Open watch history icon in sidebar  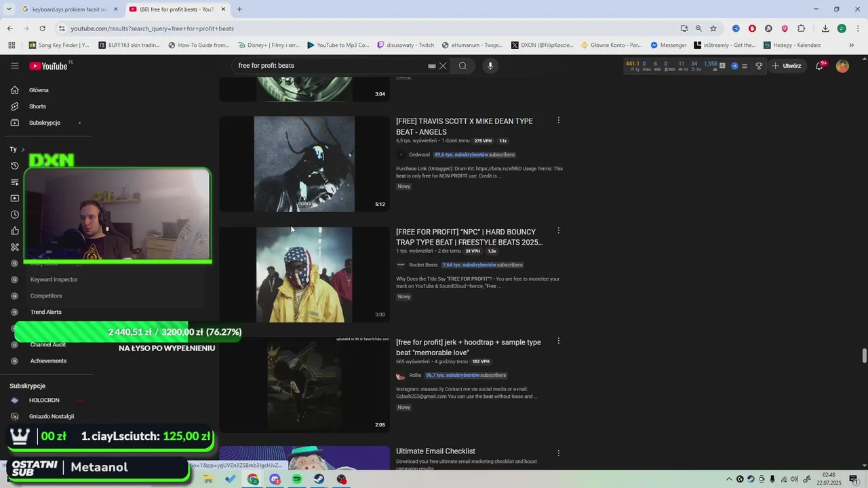click(x=15, y=166)
